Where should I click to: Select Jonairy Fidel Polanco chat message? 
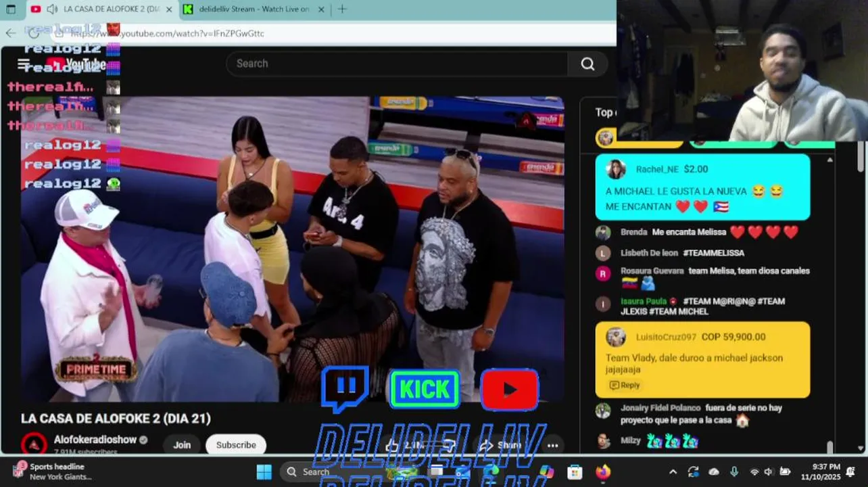click(703, 414)
